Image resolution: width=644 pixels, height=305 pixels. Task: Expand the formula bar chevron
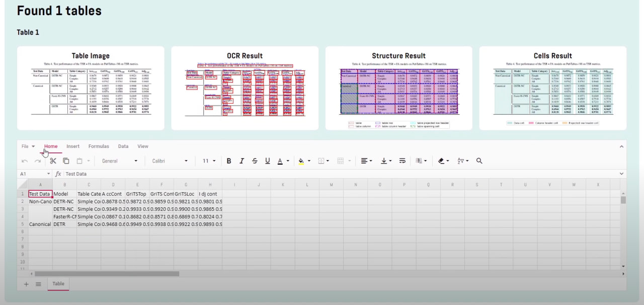621,174
